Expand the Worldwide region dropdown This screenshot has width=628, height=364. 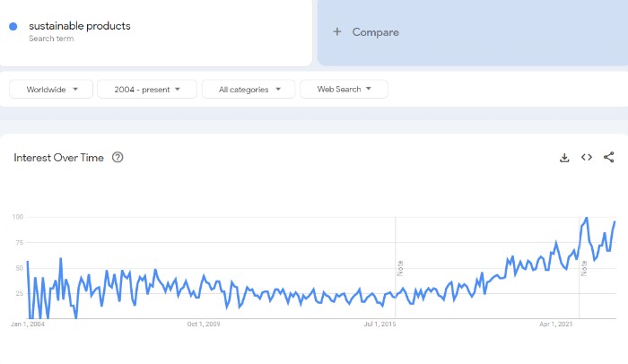point(51,89)
